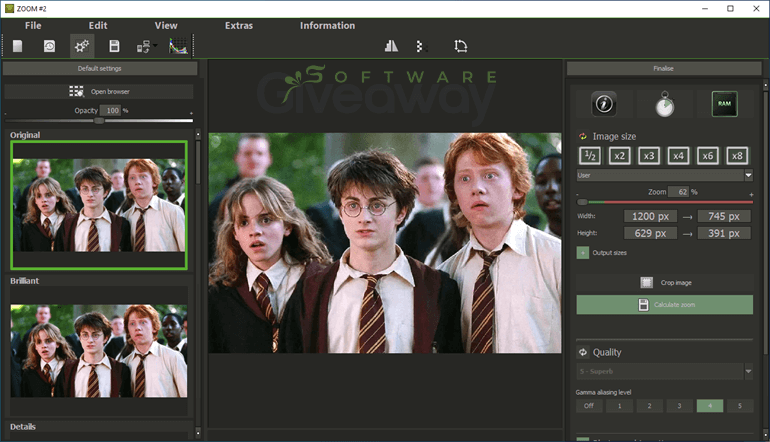Click the Default settings header
Viewport: 770px width, 442px height.
tap(100, 68)
